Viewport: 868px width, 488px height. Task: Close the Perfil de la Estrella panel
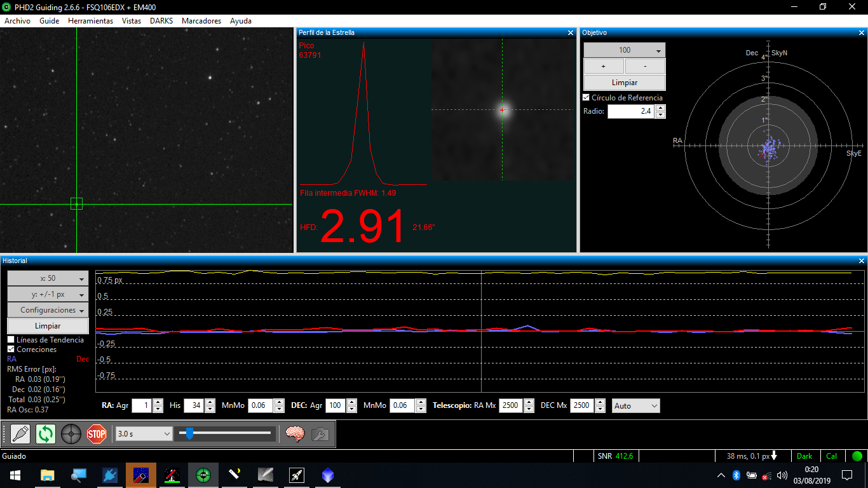570,32
